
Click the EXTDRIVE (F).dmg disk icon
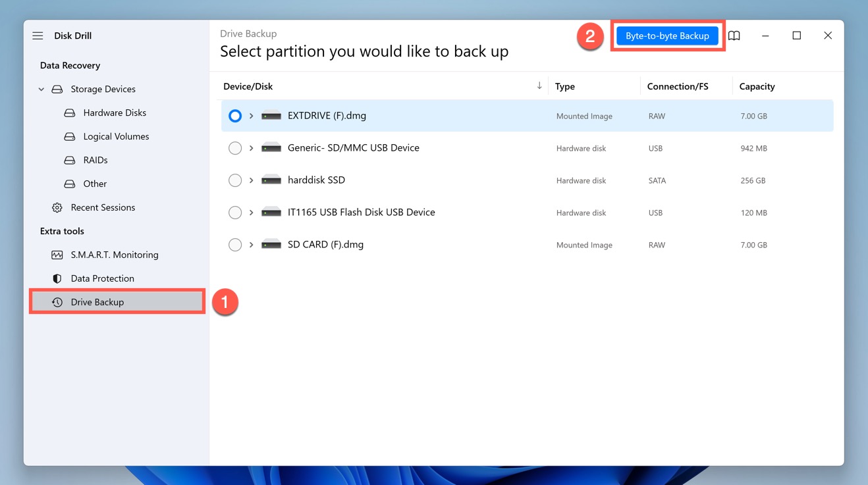click(x=271, y=116)
